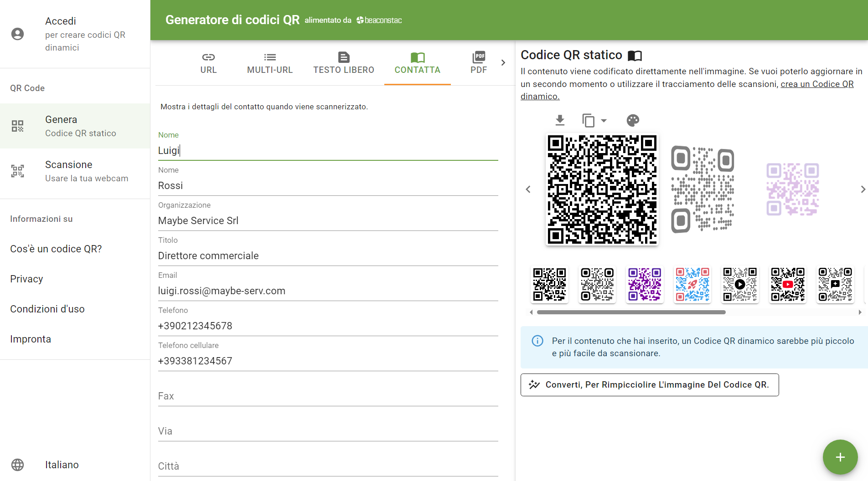Image resolution: width=868 pixels, height=481 pixels.
Task: Click the Genera QR code grid icon
Action: pyautogui.click(x=17, y=126)
